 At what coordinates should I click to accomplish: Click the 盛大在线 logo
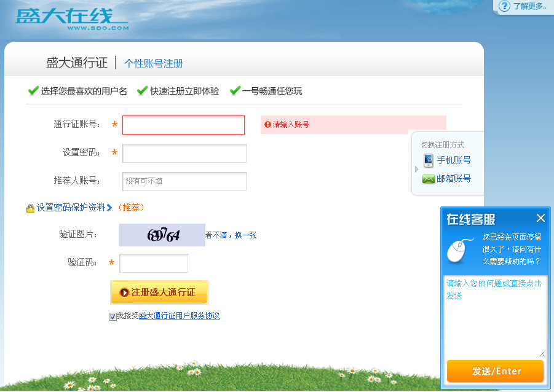point(72,20)
